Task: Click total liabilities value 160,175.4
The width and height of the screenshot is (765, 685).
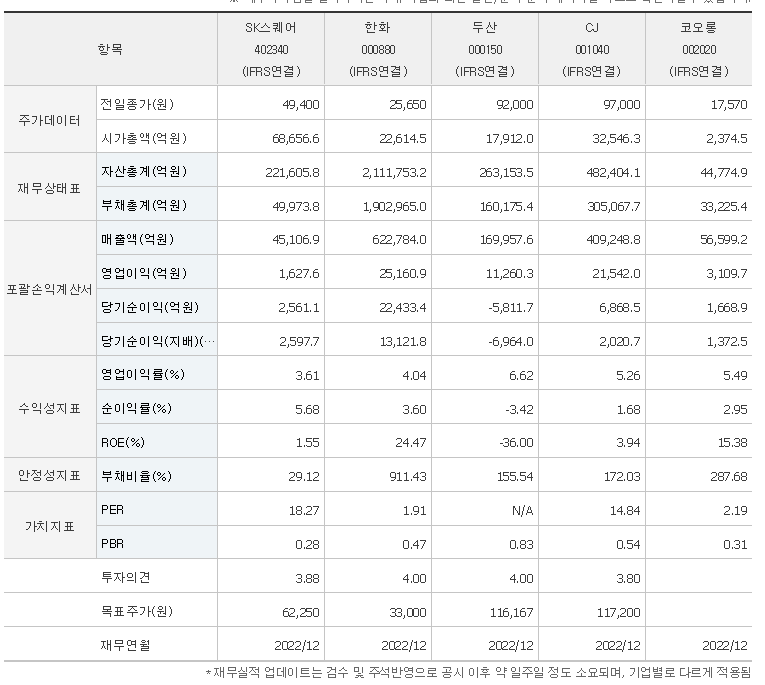Action: coord(506,206)
